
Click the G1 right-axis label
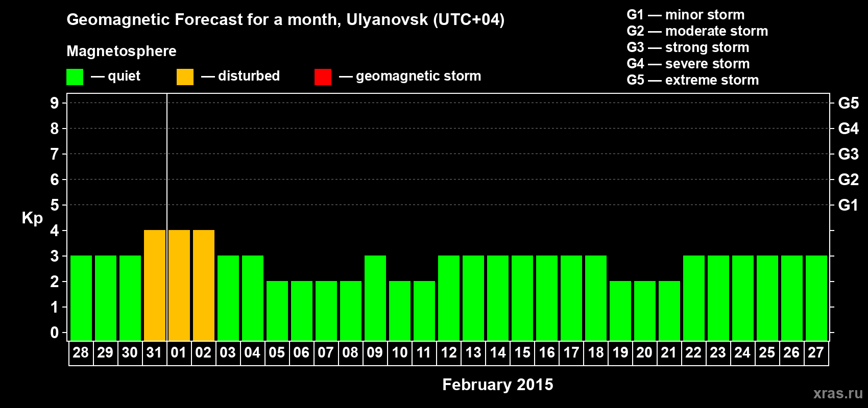pos(849,205)
